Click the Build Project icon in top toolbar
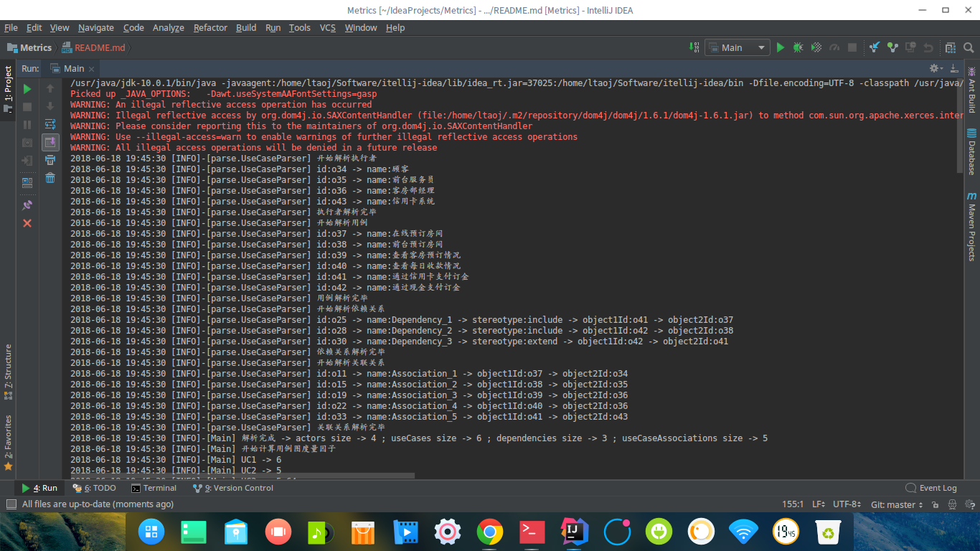 click(694, 47)
